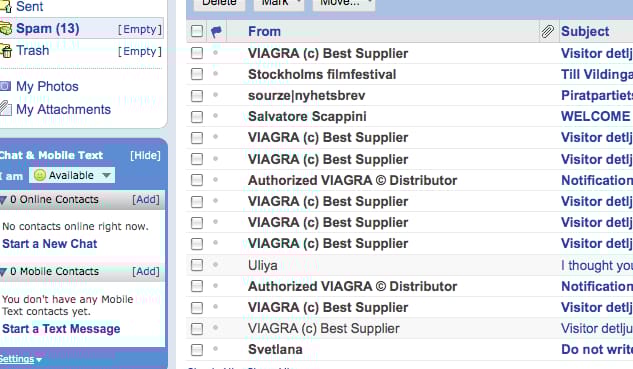Empty the Trash folder
Viewport: 633px width, 369px height.
[x=140, y=51]
